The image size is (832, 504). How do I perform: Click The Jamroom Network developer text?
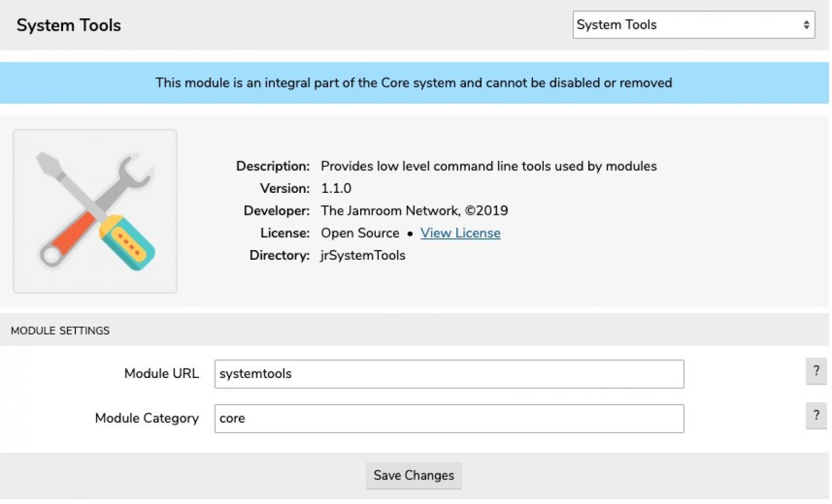[x=414, y=211]
